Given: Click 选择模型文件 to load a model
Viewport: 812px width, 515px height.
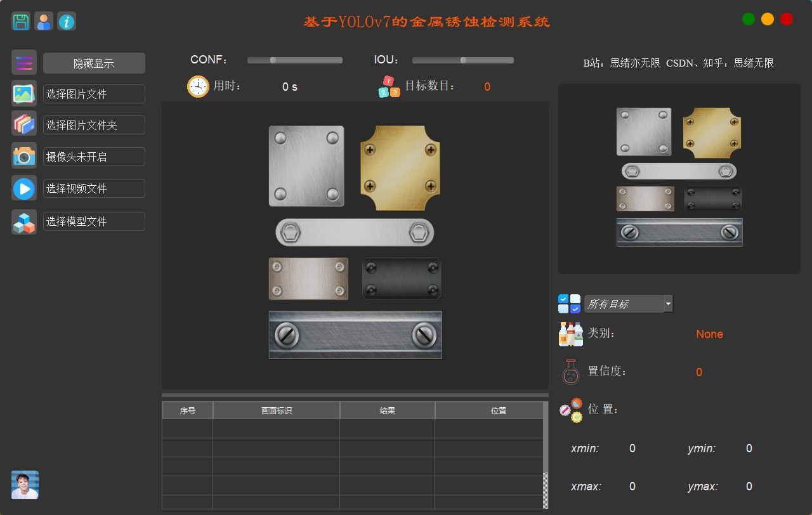Looking at the screenshot, I should coord(94,221).
